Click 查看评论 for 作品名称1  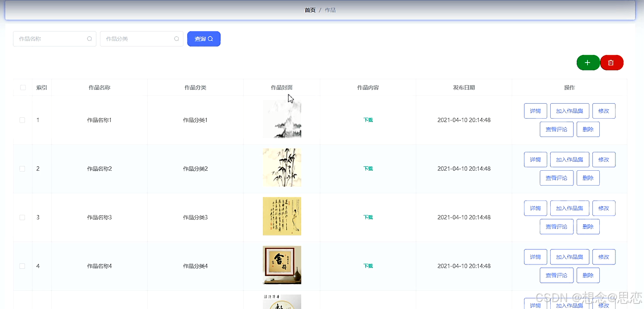tap(556, 130)
